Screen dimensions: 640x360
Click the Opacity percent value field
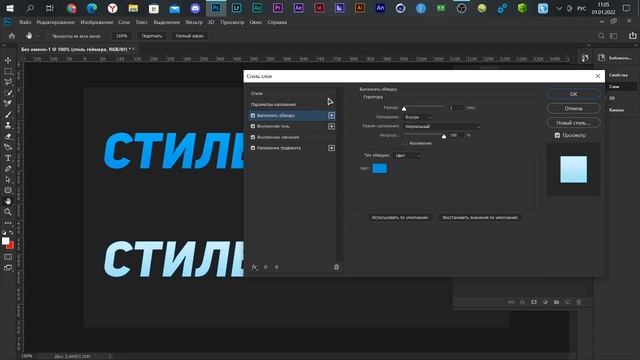pyautogui.click(x=456, y=135)
